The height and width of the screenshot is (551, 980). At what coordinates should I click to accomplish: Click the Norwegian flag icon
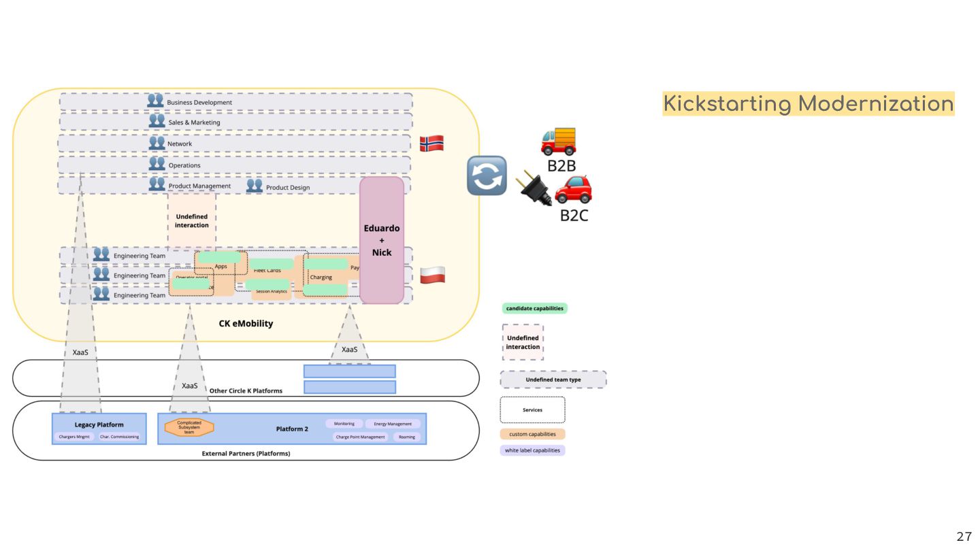tap(431, 143)
